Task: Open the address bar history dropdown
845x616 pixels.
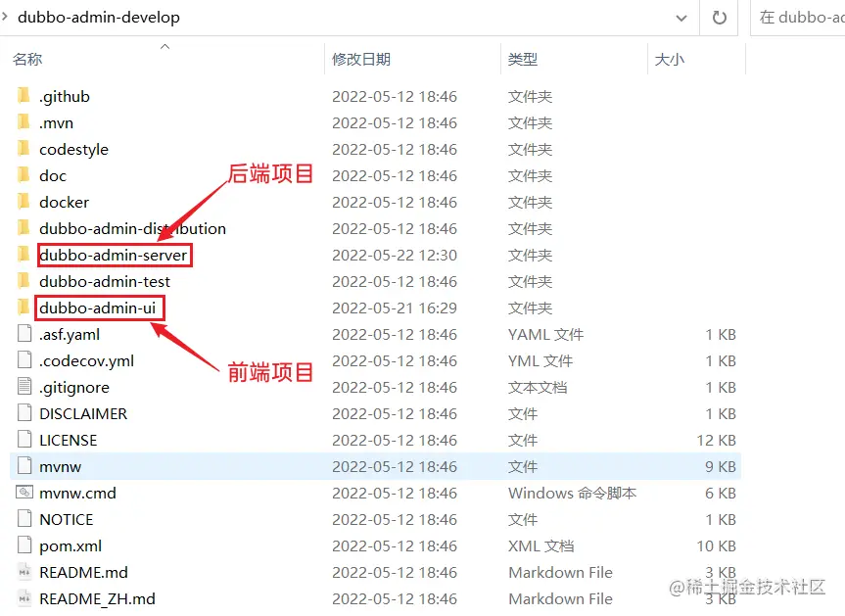Action: point(681,18)
